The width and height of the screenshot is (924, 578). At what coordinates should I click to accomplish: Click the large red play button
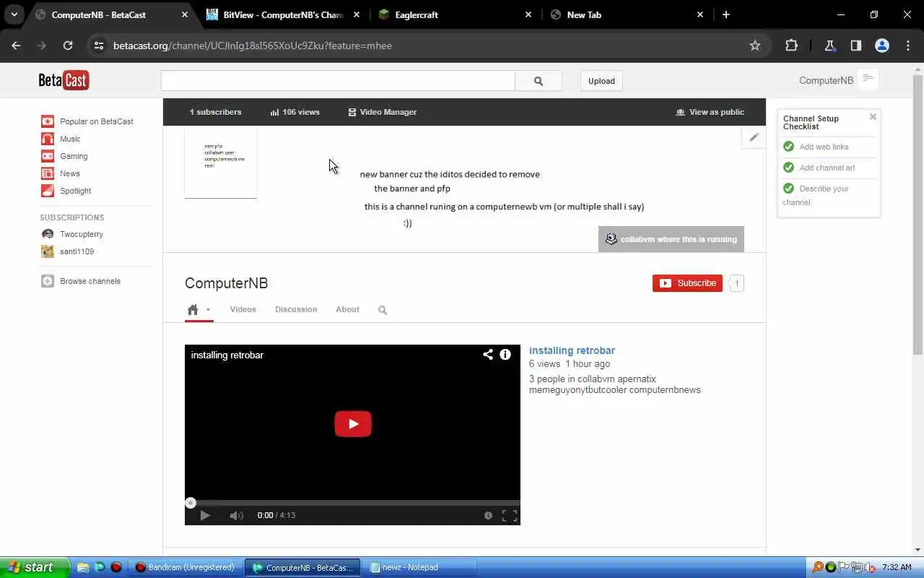[353, 424]
